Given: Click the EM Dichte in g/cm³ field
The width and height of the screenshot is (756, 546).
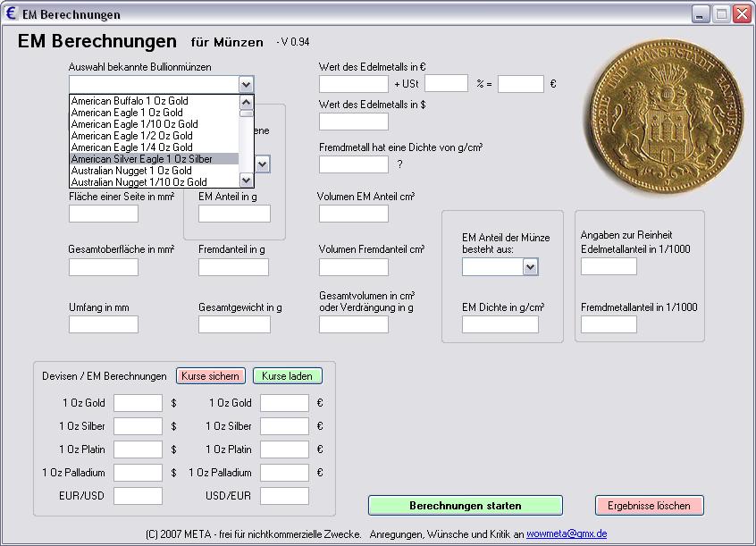Looking at the screenshot, I should 500,324.
